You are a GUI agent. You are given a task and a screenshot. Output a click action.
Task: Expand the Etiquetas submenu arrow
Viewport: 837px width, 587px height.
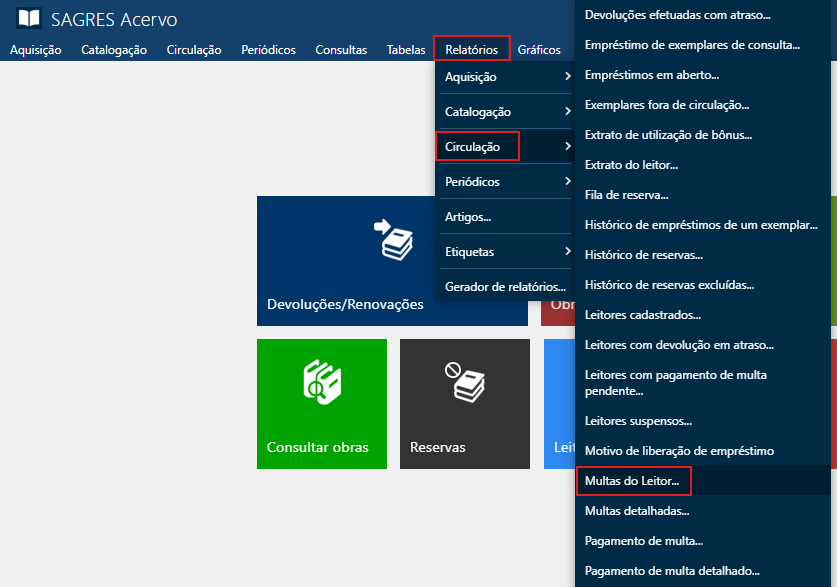(567, 252)
